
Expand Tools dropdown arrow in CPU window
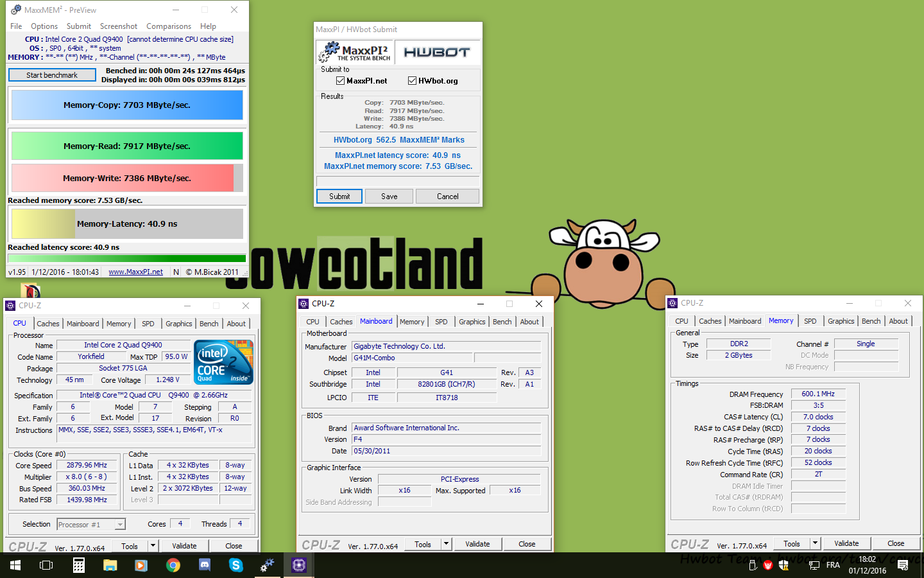(153, 546)
